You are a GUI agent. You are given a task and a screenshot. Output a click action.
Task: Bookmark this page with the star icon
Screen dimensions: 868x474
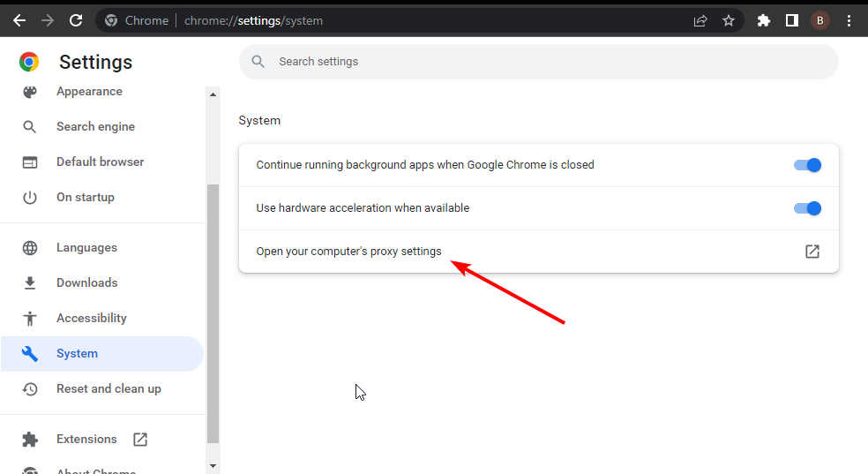pos(729,20)
